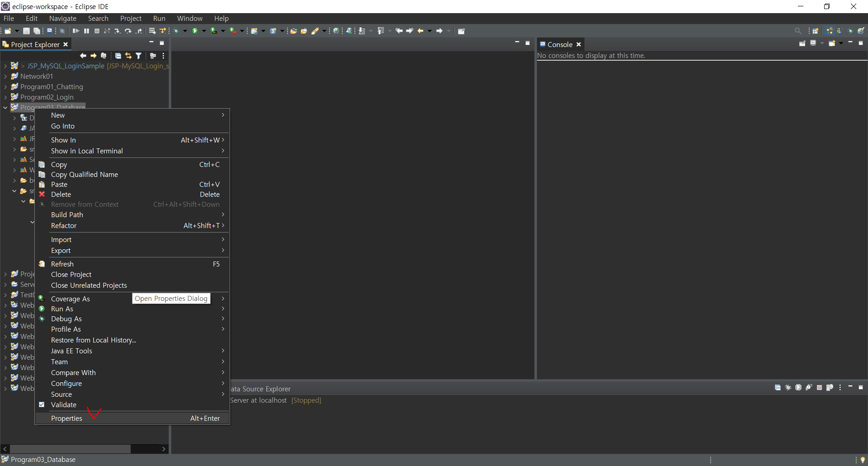Viewport: 868px width, 466px height.
Task: Click the Save All toolbar icon
Action: click(37, 31)
